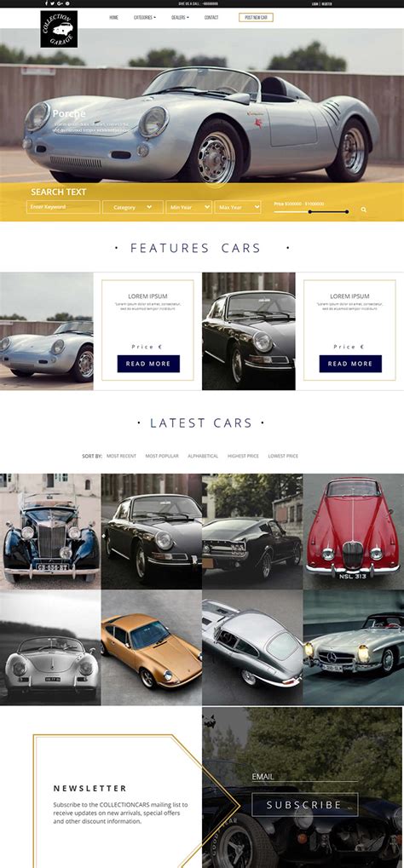Image resolution: width=404 pixels, height=868 pixels.
Task: Click the search magnifier icon
Action: point(364,210)
